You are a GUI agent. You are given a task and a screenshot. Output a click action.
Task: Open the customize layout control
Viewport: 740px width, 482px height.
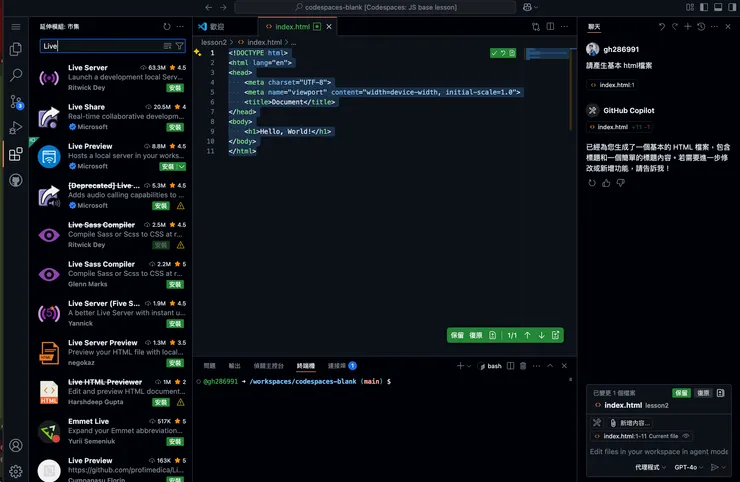click(x=690, y=7)
